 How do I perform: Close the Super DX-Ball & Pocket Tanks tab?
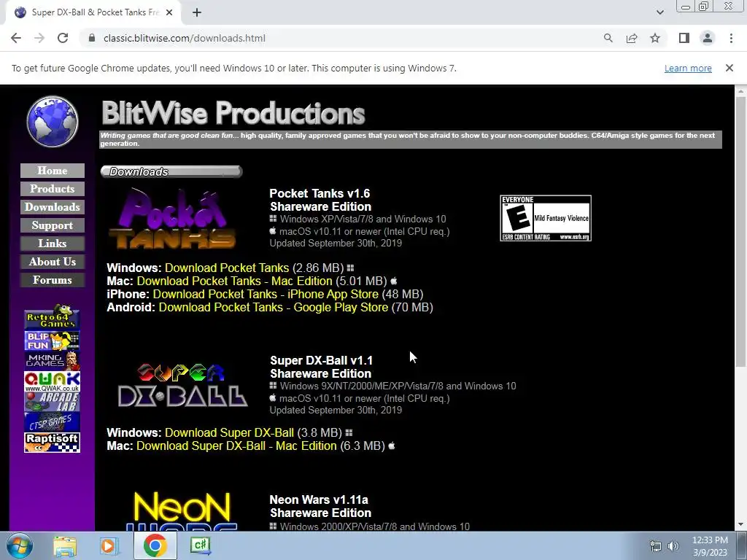click(169, 13)
